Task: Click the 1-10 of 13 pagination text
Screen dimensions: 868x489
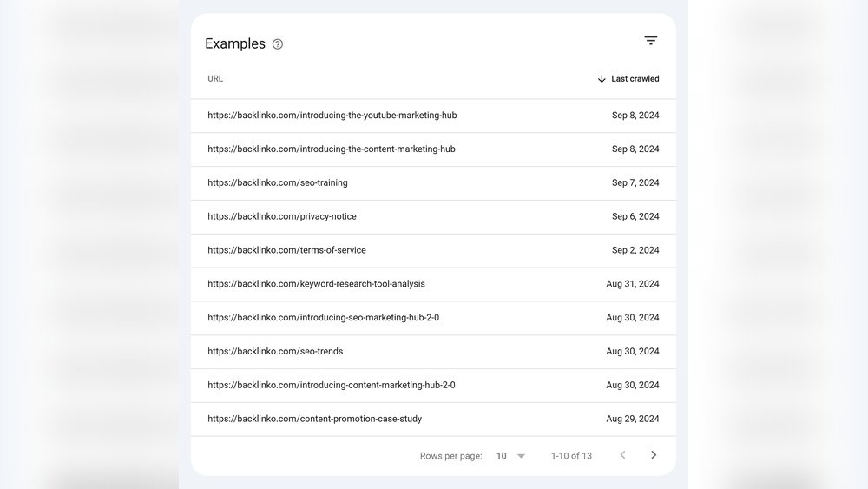Action: click(x=571, y=456)
